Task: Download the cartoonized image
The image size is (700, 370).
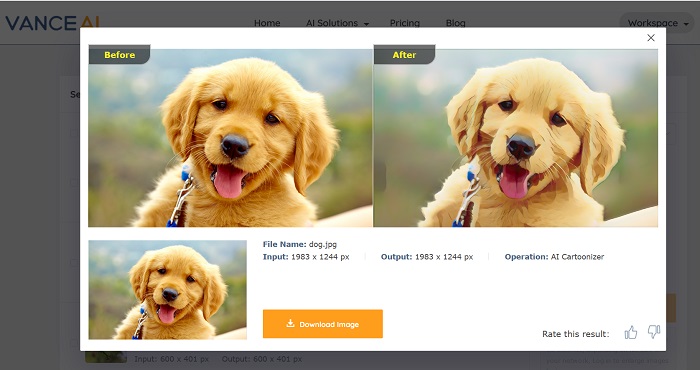Action: coord(322,324)
